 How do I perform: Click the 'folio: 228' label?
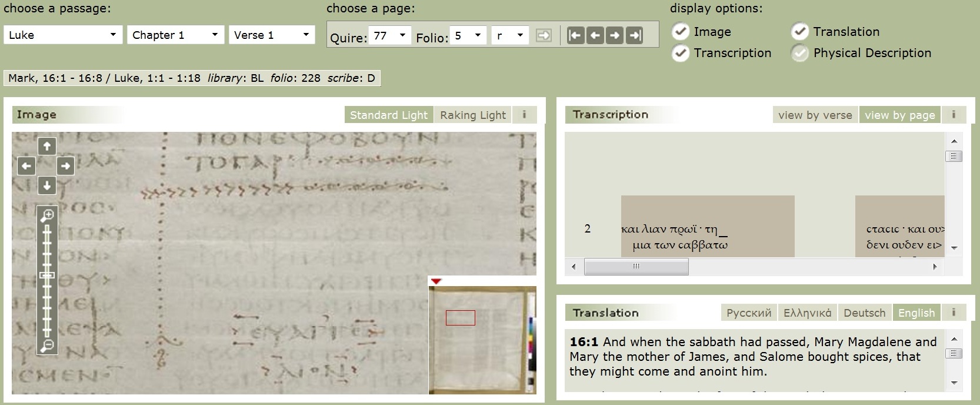tap(295, 78)
